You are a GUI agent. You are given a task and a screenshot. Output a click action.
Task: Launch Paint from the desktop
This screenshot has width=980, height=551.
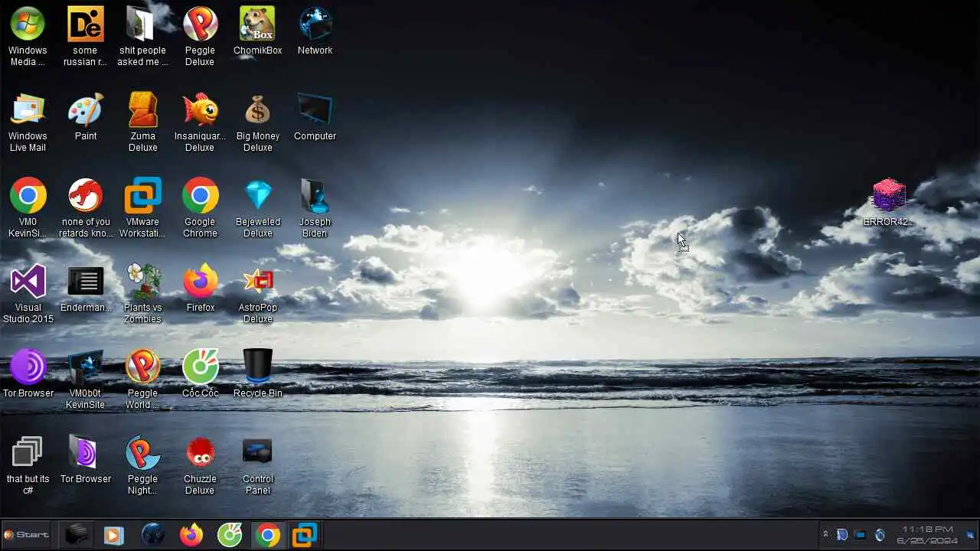86,116
